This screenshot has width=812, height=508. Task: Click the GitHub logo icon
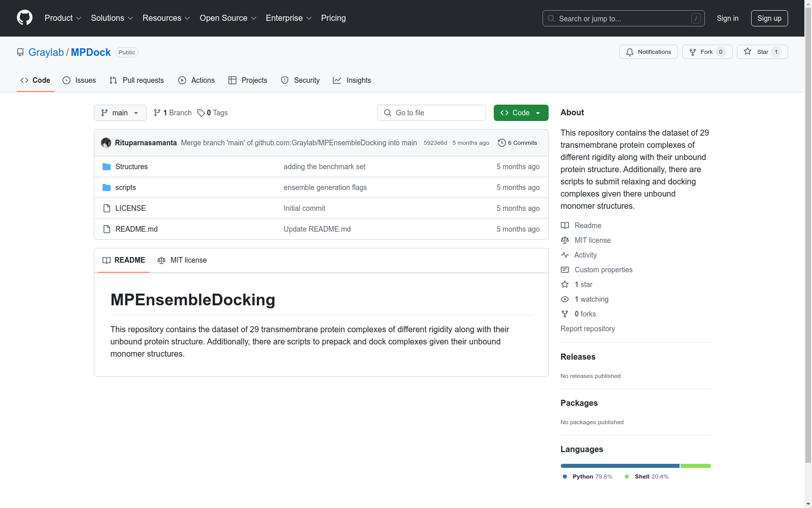[24, 18]
